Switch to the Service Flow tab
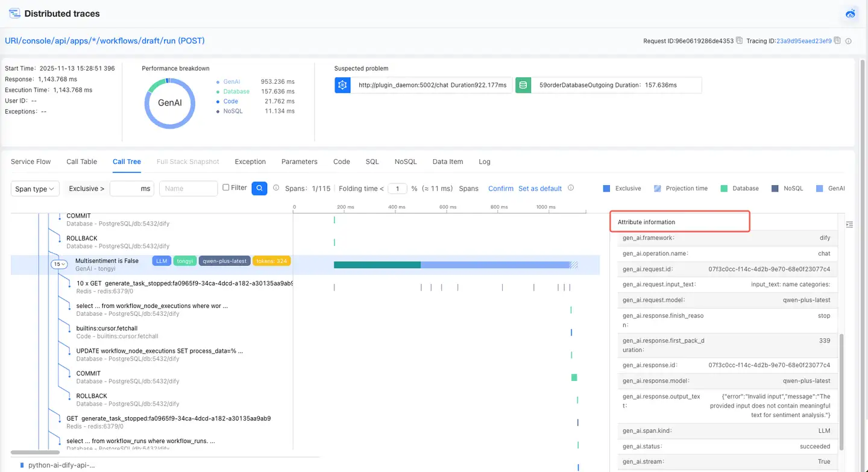The height and width of the screenshot is (472, 868). point(31,162)
